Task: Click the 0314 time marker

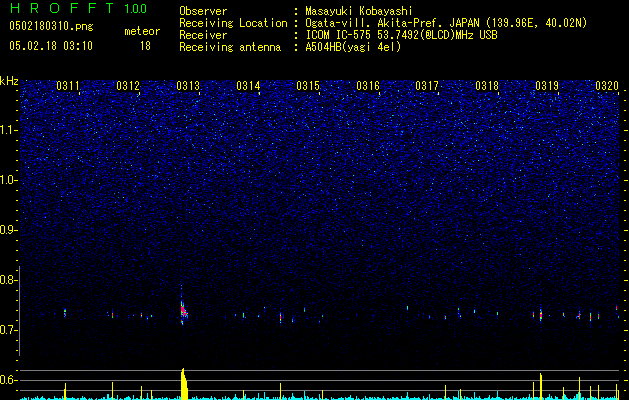Action: 248,85
